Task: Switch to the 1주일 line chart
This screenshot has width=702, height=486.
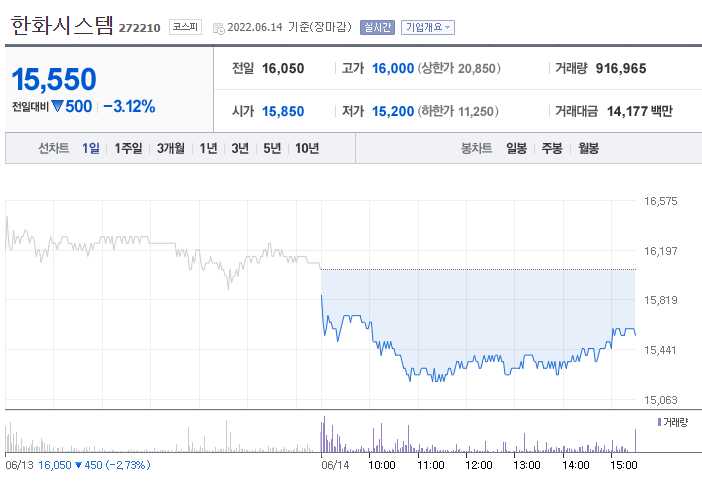Action: (x=128, y=148)
